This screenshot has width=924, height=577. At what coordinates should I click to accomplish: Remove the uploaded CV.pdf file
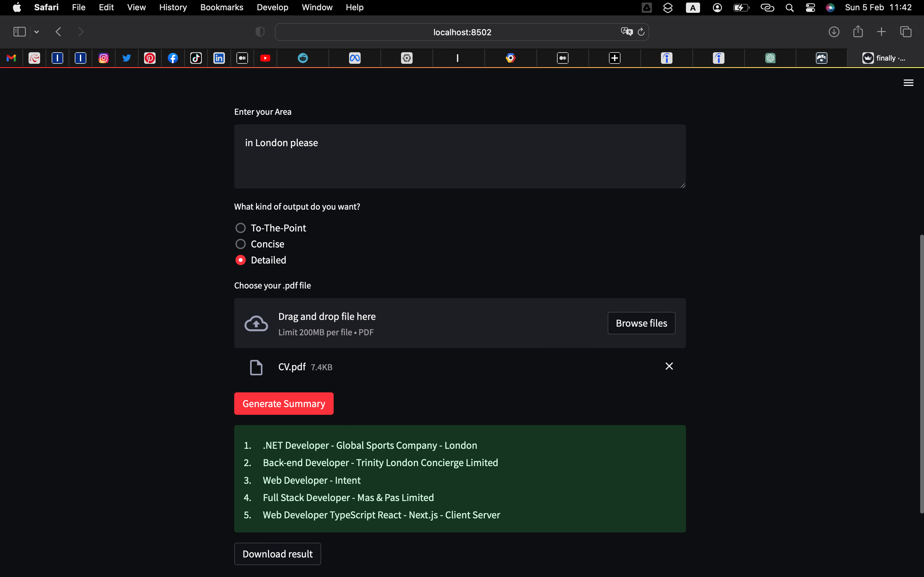coord(669,366)
